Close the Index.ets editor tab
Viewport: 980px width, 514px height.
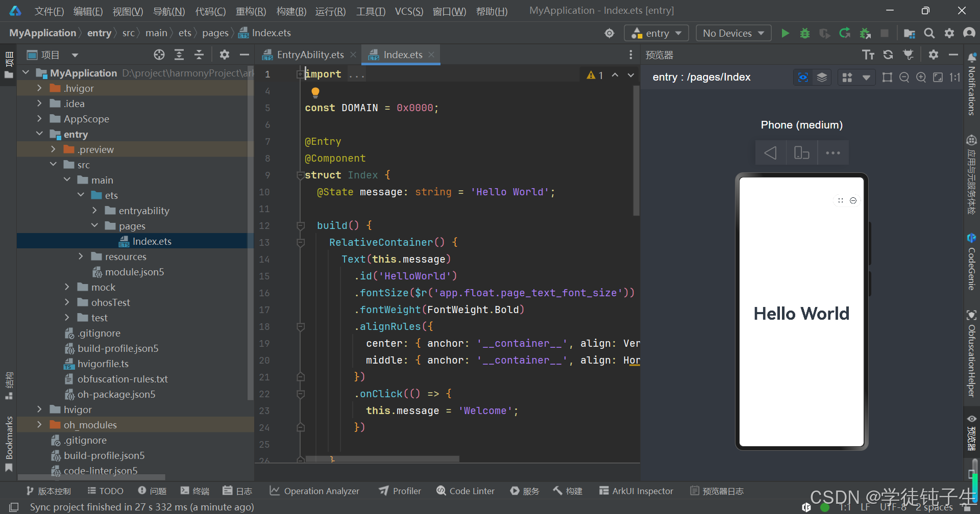click(431, 55)
